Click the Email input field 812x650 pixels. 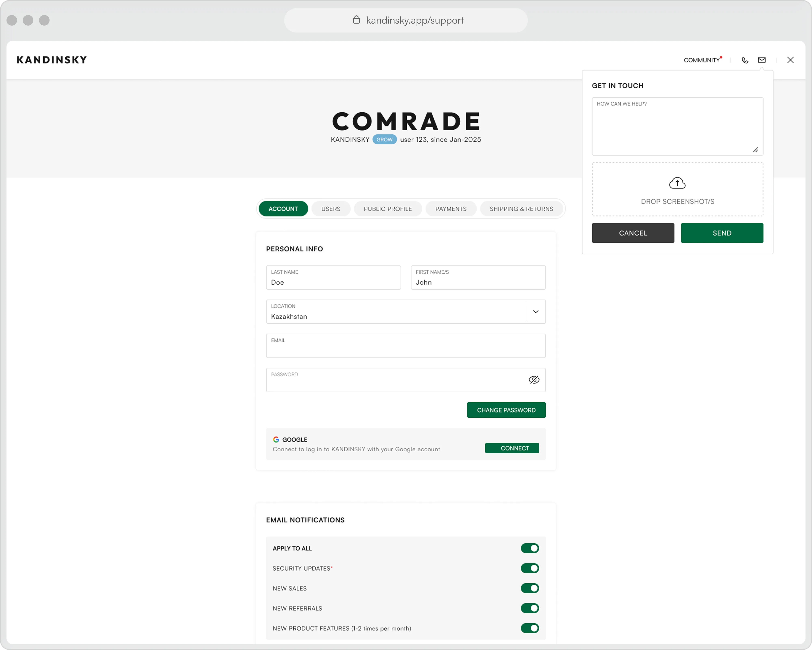point(406,346)
